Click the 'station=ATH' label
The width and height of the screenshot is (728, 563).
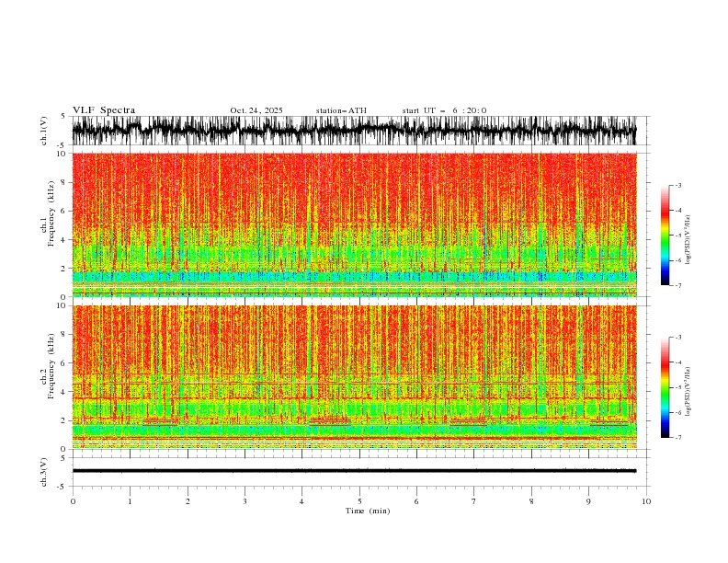pyautogui.click(x=341, y=110)
